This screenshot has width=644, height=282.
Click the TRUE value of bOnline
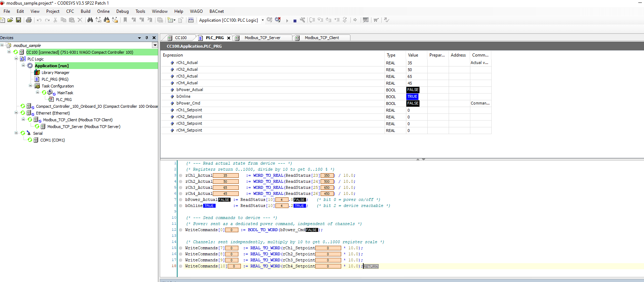(x=412, y=97)
